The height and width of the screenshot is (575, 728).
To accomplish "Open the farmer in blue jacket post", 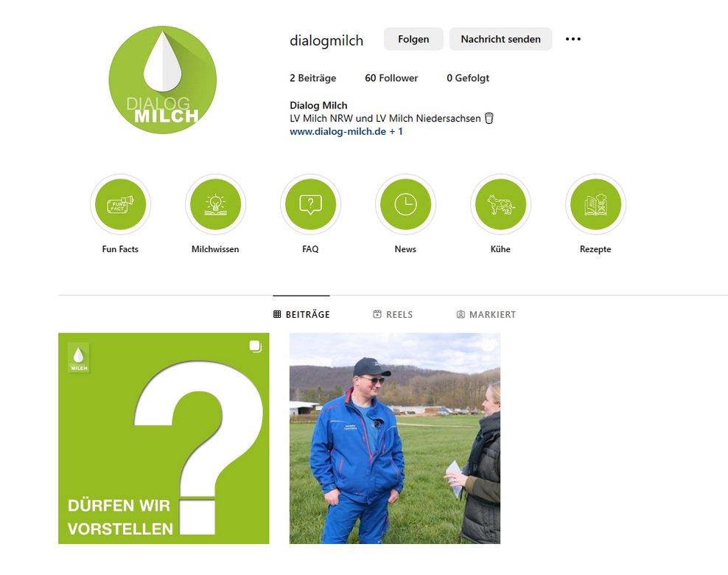I will click(395, 439).
